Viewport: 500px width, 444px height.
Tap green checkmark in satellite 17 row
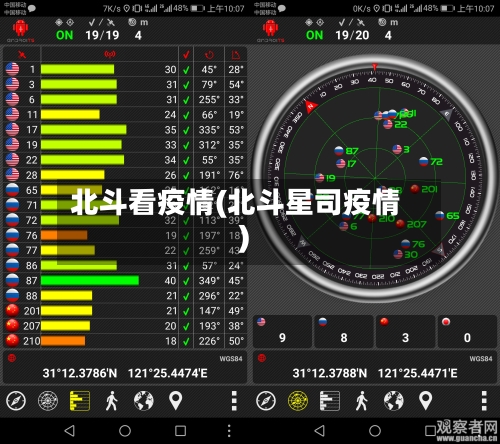click(x=186, y=130)
